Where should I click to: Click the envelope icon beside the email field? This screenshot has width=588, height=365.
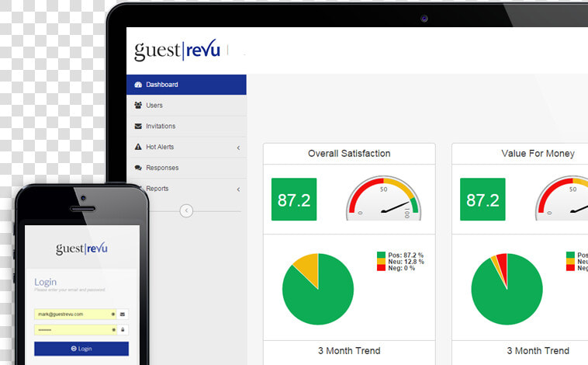[x=123, y=314]
